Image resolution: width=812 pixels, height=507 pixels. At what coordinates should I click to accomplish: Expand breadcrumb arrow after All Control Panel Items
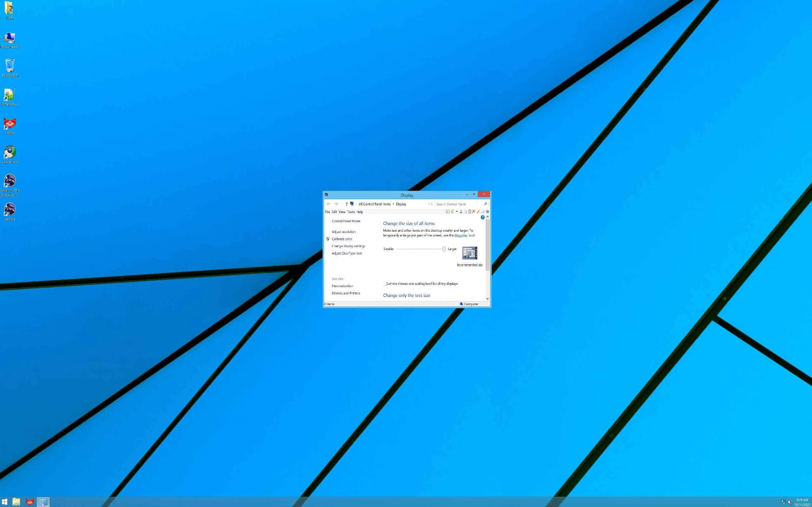pos(393,204)
